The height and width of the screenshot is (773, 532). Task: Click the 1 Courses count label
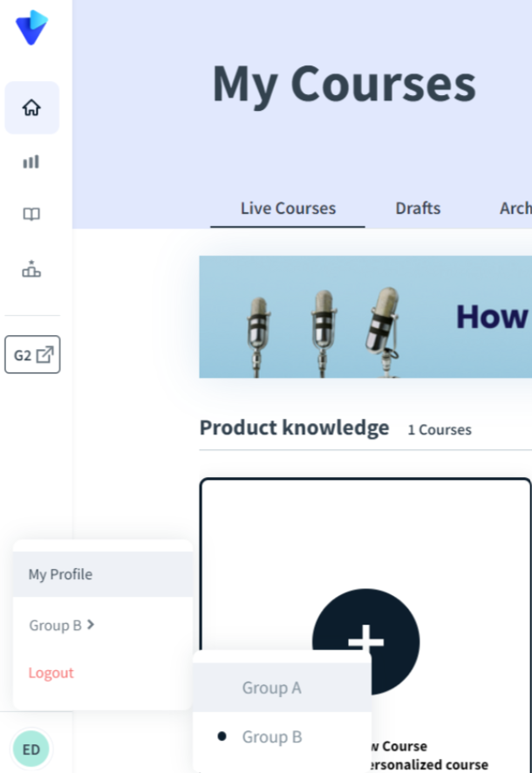point(440,430)
